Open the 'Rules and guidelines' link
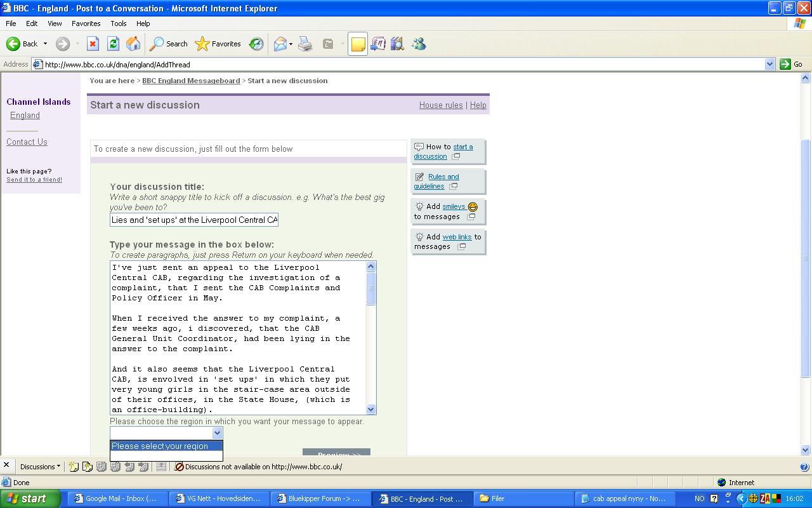Screen dimensions: 812x508 pyautogui.click(x=436, y=182)
